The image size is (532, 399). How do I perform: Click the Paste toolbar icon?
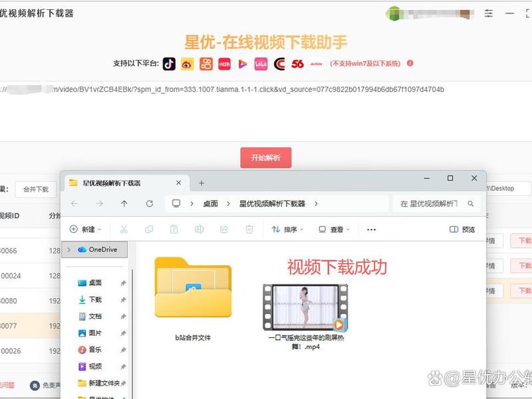(174, 229)
